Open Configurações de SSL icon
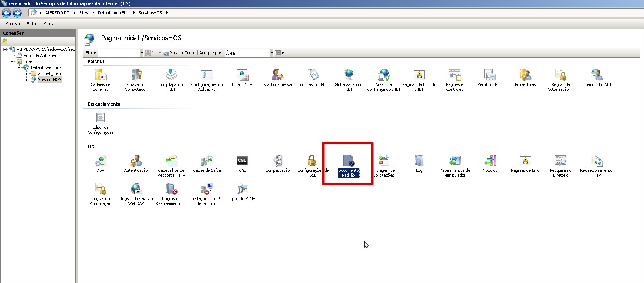Viewport: 644px width, 283px height. click(312, 161)
